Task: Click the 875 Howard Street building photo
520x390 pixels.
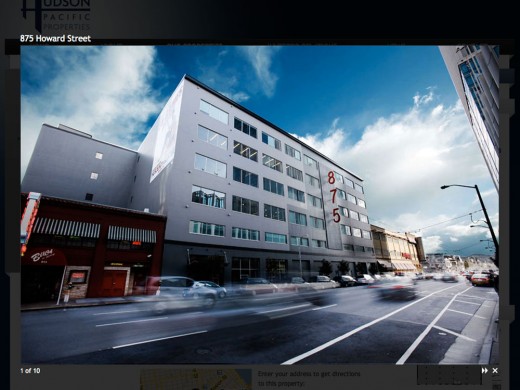Action: (260, 205)
